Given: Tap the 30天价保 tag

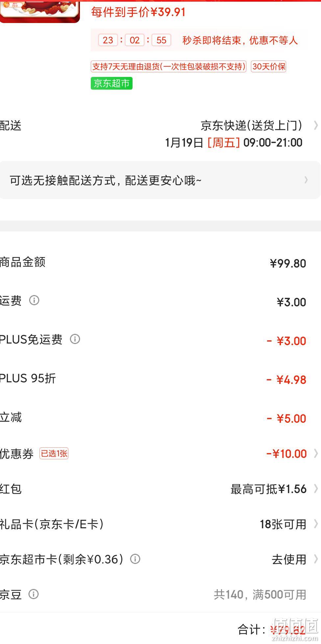Looking at the screenshot, I should click(269, 66).
